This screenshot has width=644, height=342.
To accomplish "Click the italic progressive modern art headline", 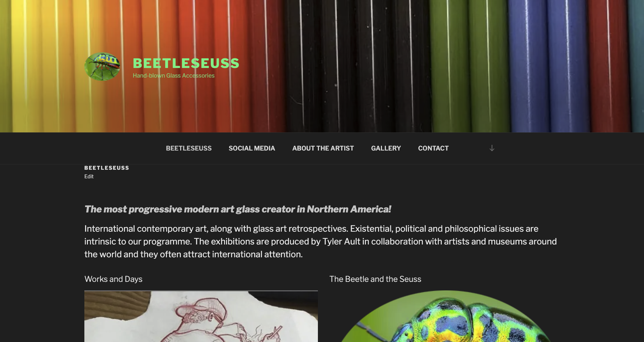I will pos(238,209).
